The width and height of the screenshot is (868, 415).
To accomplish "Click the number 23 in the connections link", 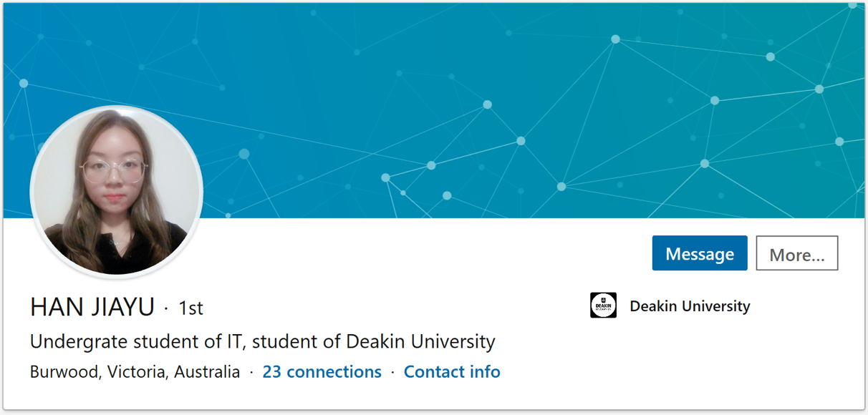I will [x=271, y=372].
